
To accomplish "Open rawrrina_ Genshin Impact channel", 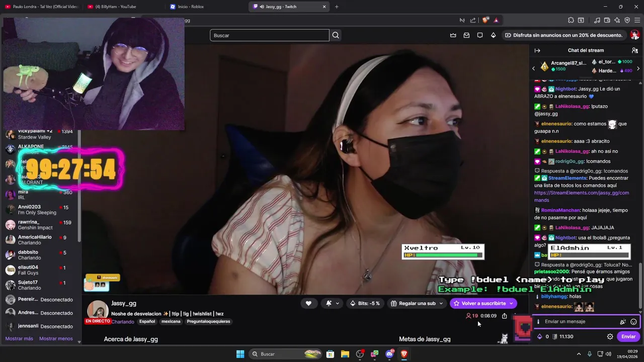I will click(x=40, y=225).
